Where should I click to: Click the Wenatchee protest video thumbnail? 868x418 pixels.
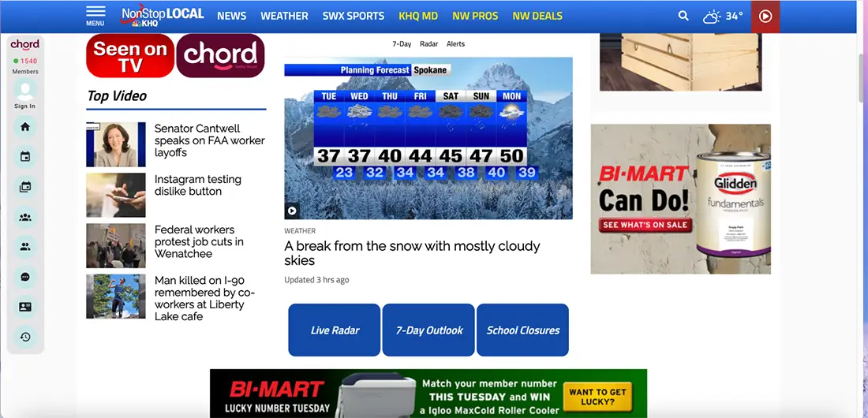pyautogui.click(x=116, y=246)
